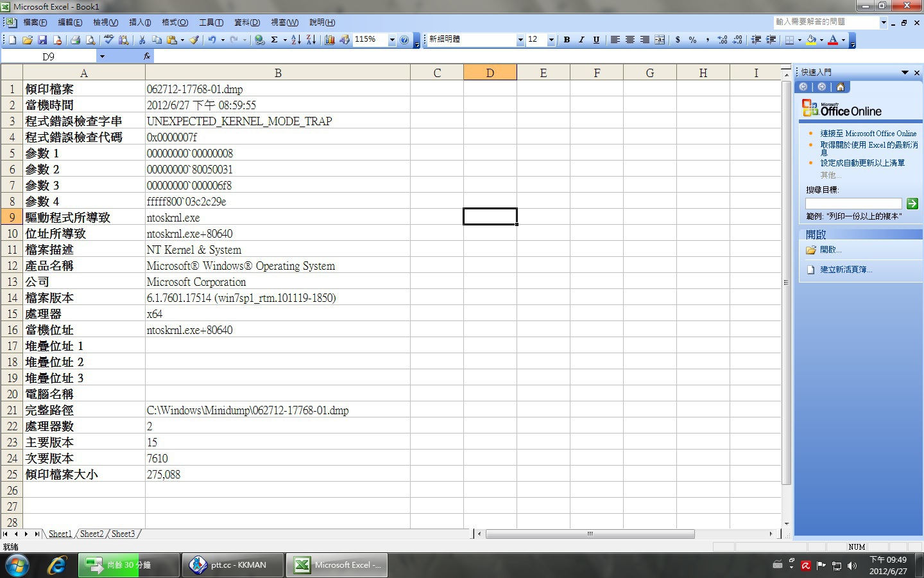Launch the Chart Wizard icon
The width and height of the screenshot is (924, 578).
(x=330, y=40)
